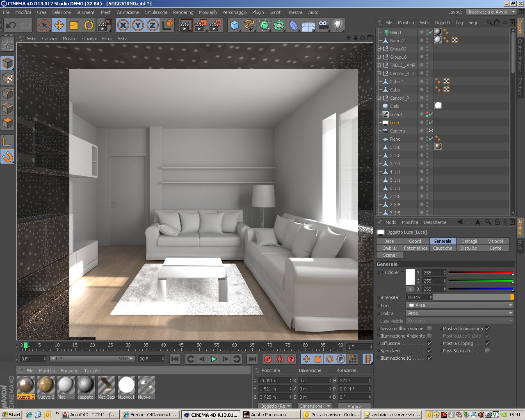Image resolution: width=525 pixels, height=420 pixels.
Task: Open Edit Render Settings clapperboard icon
Action: pyautogui.click(x=216, y=25)
